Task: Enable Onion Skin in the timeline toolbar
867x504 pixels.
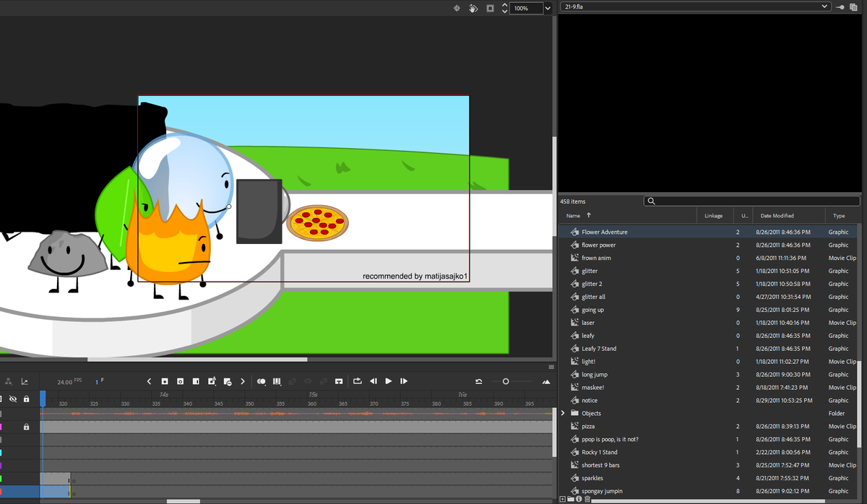Action: [261, 381]
